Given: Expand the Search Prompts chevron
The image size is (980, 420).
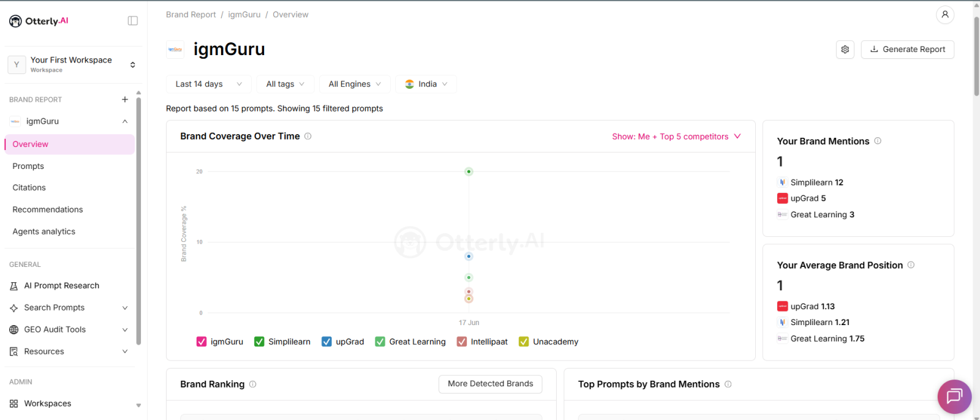Looking at the screenshot, I should [x=125, y=308].
